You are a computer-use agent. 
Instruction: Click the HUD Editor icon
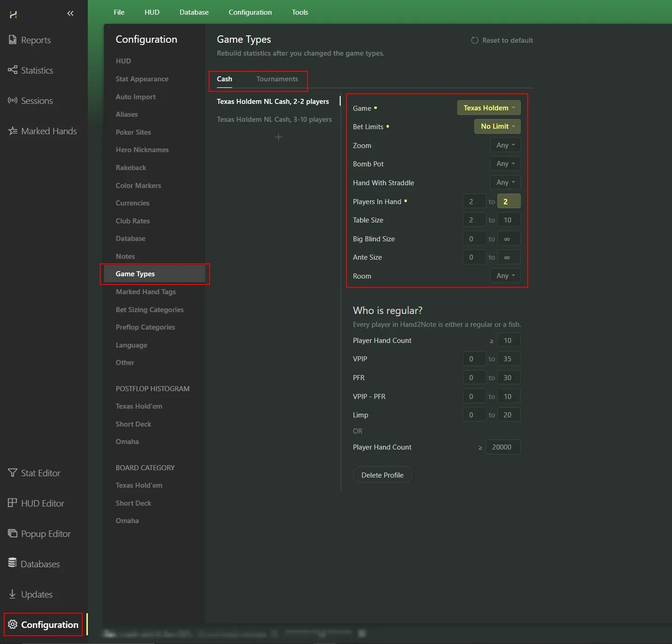[x=12, y=503]
